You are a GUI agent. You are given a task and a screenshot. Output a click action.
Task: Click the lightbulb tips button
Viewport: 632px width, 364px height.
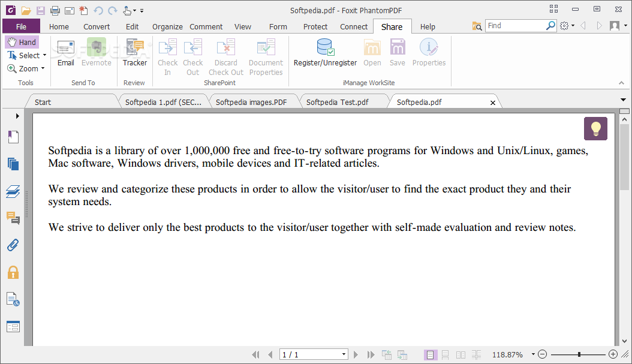595,128
